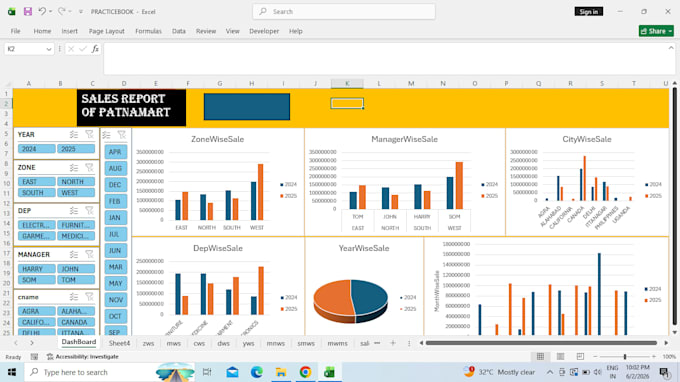Switch to the Sheet4 worksheet tab
680x382 pixels.
pyautogui.click(x=119, y=343)
